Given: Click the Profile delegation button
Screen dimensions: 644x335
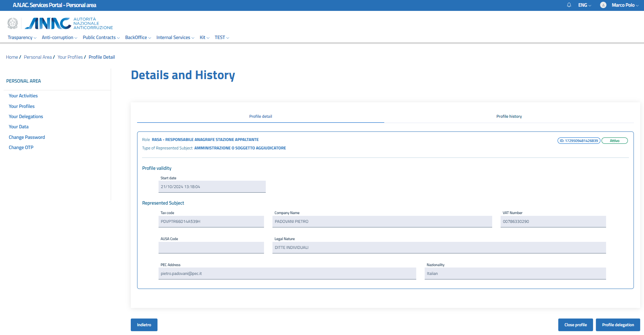Looking at the screenshot, I should point(618,325).
